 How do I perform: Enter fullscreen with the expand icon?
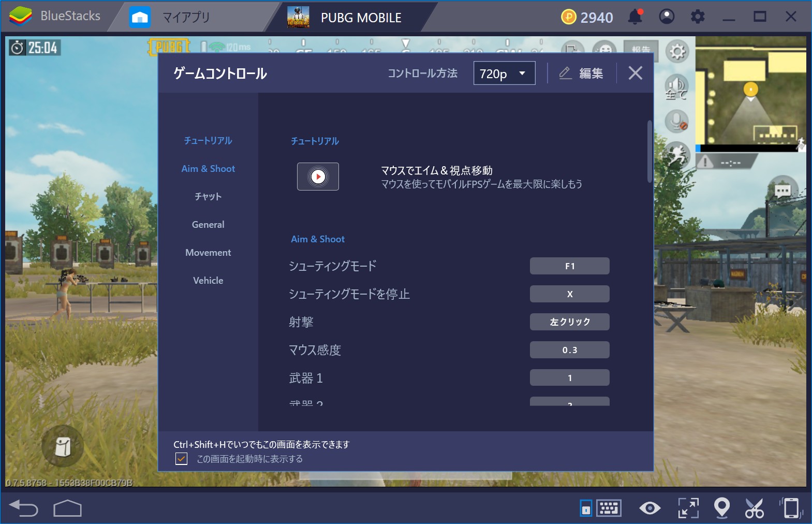688,508
